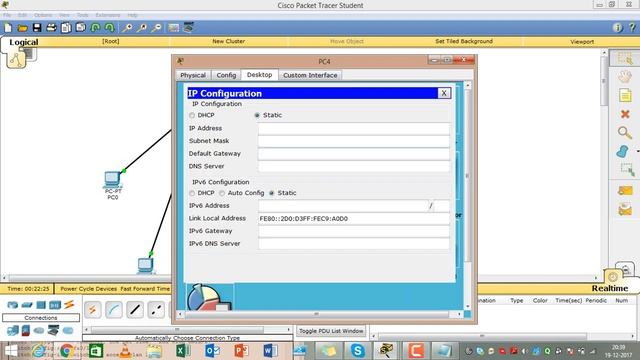Click the Set Tiled Background button
The image size is (640, 360).
coord(464,41)
